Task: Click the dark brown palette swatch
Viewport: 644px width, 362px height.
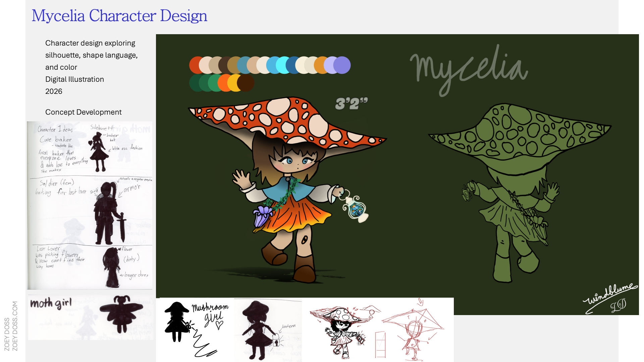Action: (x=246, y=83)
